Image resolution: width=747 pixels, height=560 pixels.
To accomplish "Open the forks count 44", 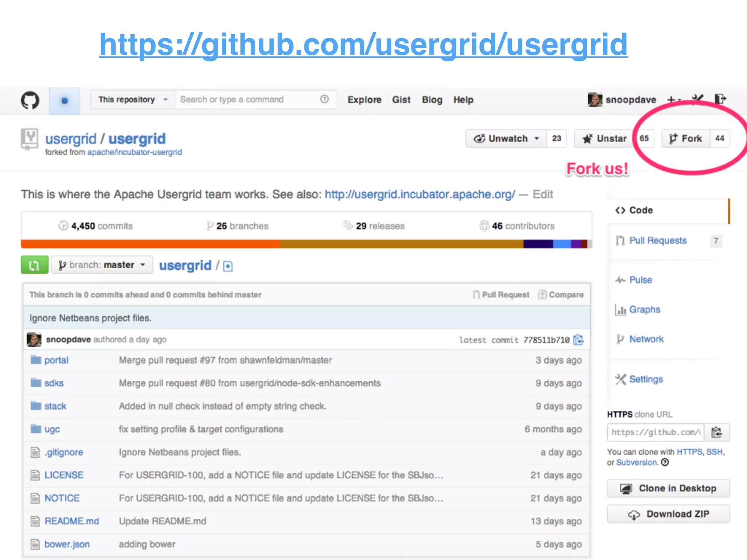I will (720, 139).
